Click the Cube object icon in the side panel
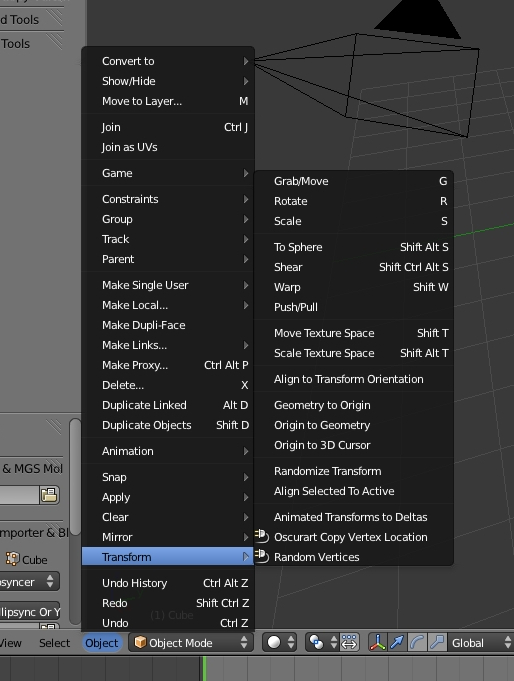514x681 pixels. (x=12, y=559)
